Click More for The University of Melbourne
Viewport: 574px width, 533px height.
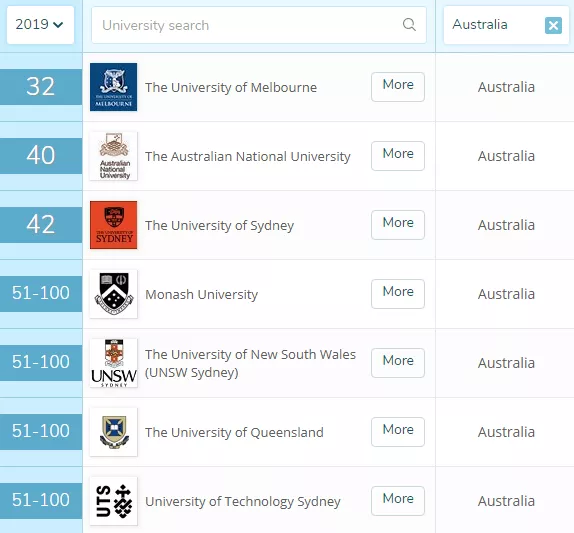pyautogui.click(x=398, y=87)
